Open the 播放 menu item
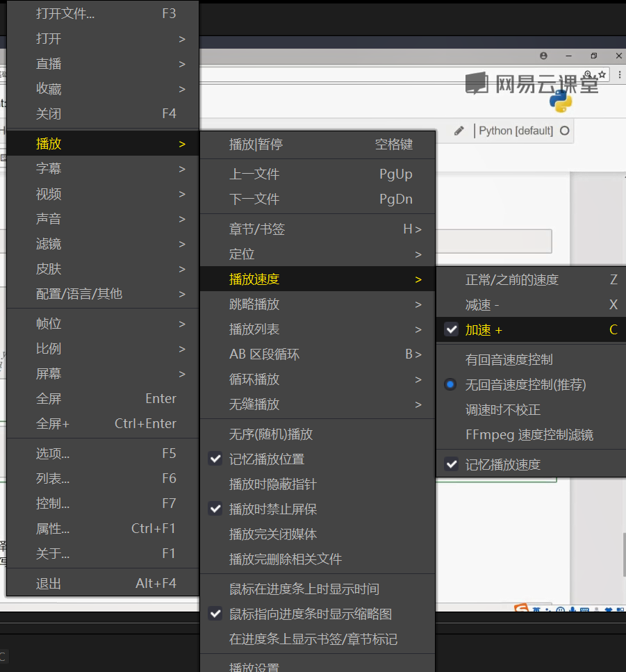 click(x=103, y=144)
